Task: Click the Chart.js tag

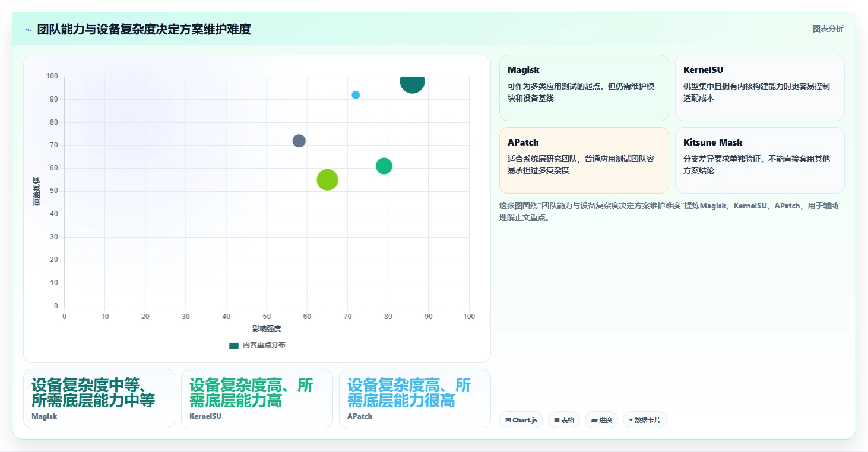Action: [521, 420]
